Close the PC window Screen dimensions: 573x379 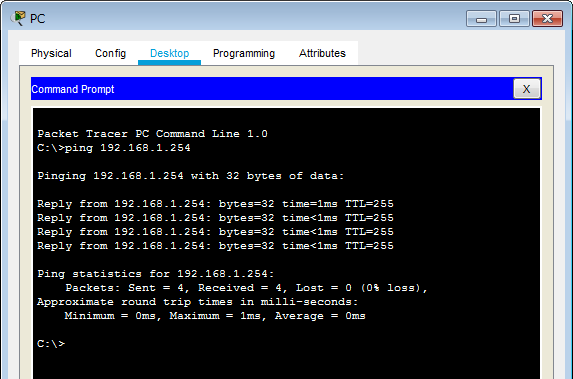547,19
